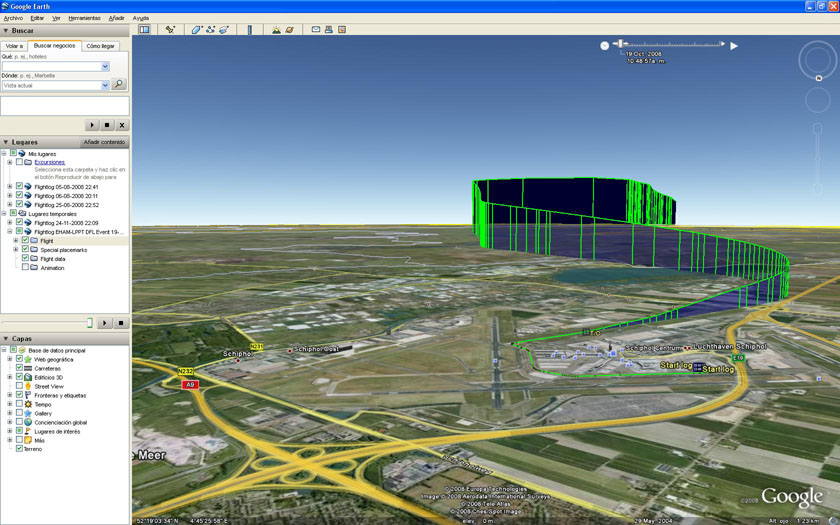Click the email envelope toolbar icon
Viewport: 840px width, 525px height.
[316, 29]
